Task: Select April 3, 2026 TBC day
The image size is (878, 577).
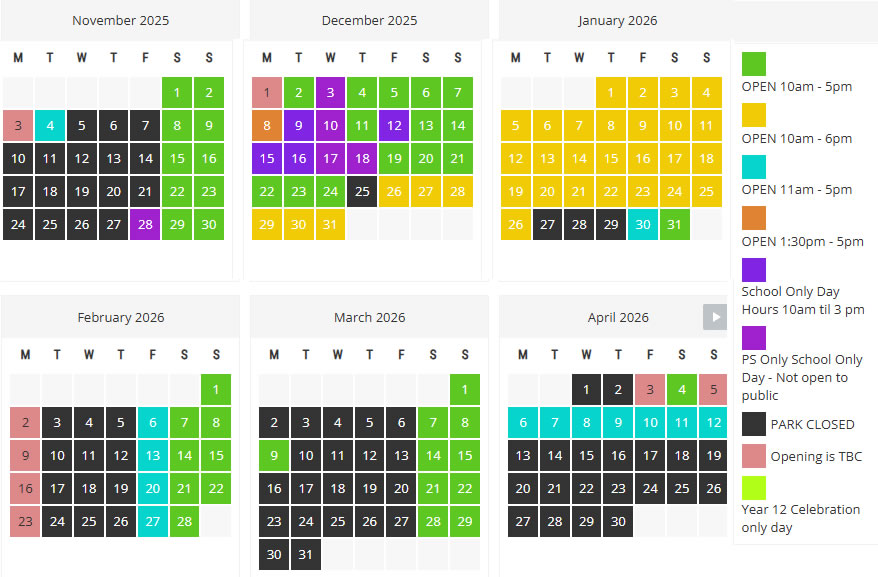Action: click(650, 390)
